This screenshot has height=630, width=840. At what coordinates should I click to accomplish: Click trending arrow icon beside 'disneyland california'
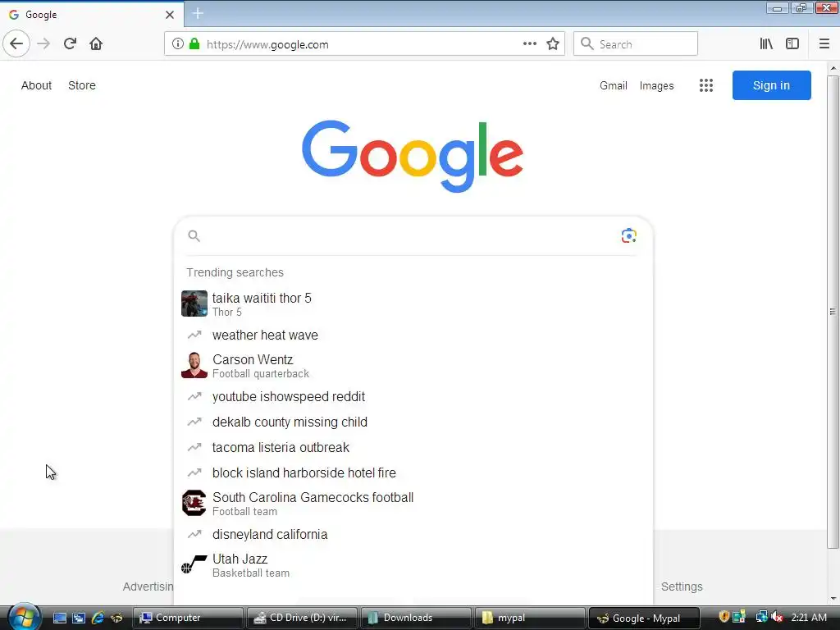194,534
